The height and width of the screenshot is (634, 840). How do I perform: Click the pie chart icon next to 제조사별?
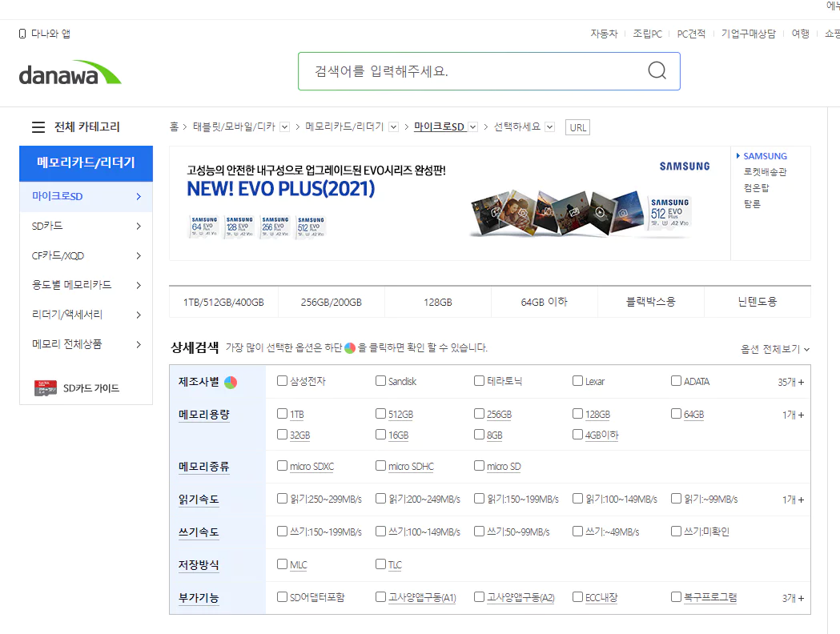pos(231,383)
